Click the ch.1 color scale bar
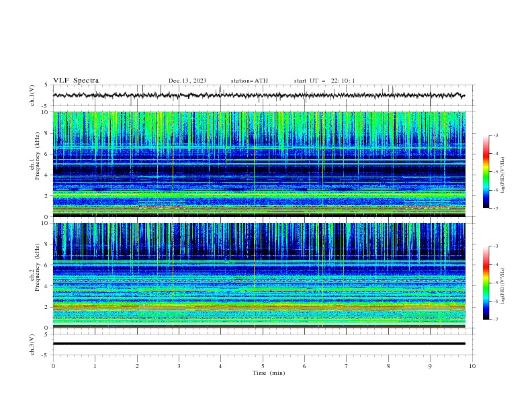Image resolution: width=532 pixels, height=411 pixels. (x=486, y=172)
